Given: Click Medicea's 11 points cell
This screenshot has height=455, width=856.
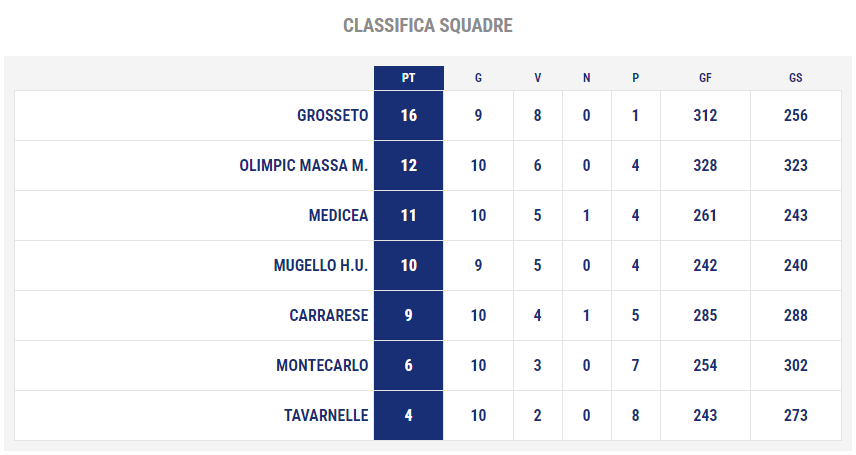Looking at the screenshot, I should [x=408, y=216].
